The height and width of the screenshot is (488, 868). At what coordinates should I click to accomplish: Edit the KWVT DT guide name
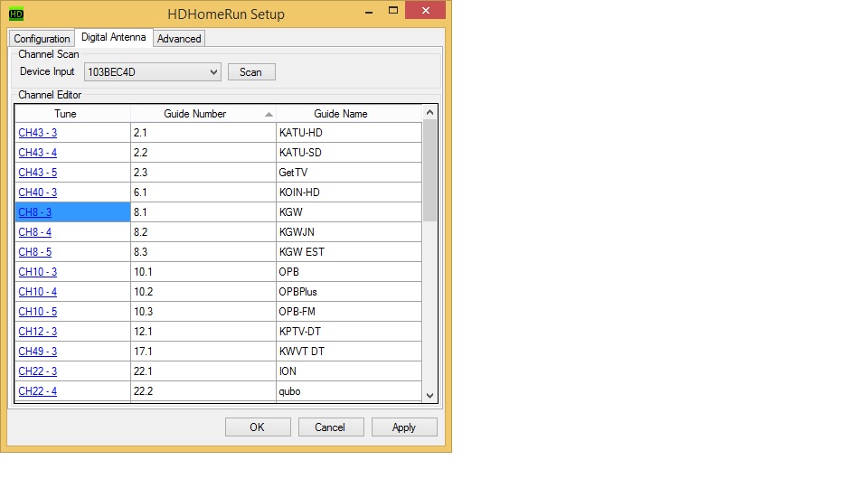pos(349,352)
